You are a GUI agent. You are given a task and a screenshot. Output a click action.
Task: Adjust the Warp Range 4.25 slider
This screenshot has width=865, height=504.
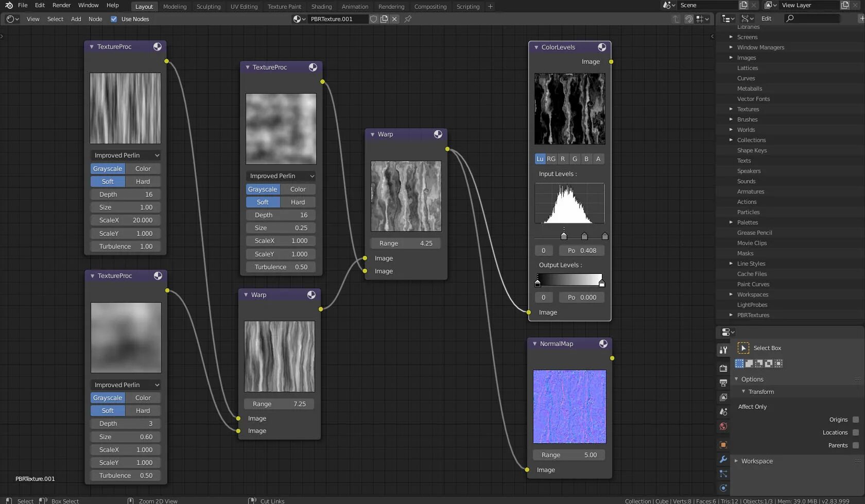[x=406, y=244]
